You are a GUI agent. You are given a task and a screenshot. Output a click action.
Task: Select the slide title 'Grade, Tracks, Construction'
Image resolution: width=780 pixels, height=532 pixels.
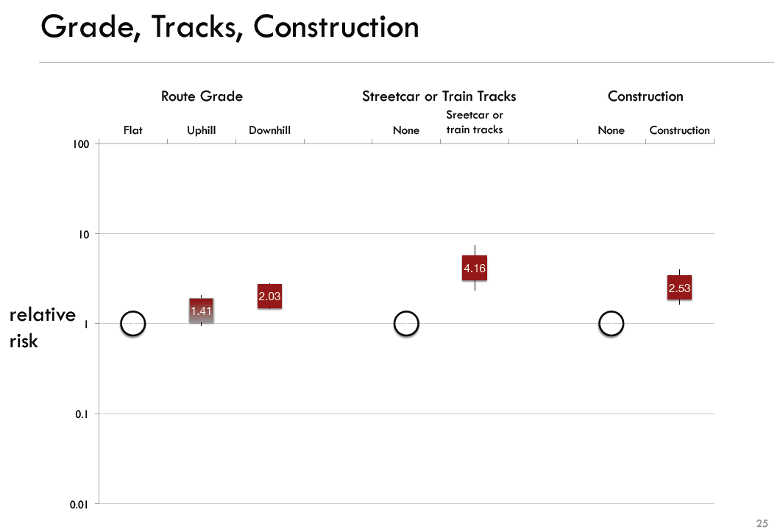coord(230,26)
